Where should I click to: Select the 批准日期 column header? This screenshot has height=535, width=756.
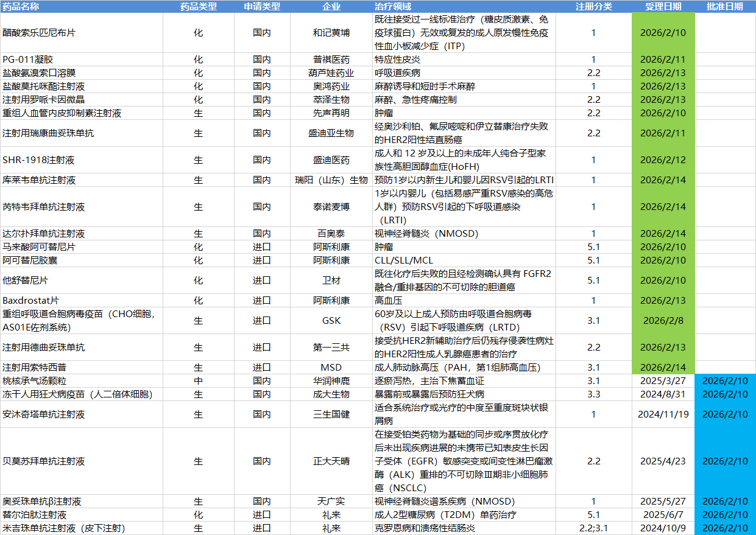(x=724, y=7)
